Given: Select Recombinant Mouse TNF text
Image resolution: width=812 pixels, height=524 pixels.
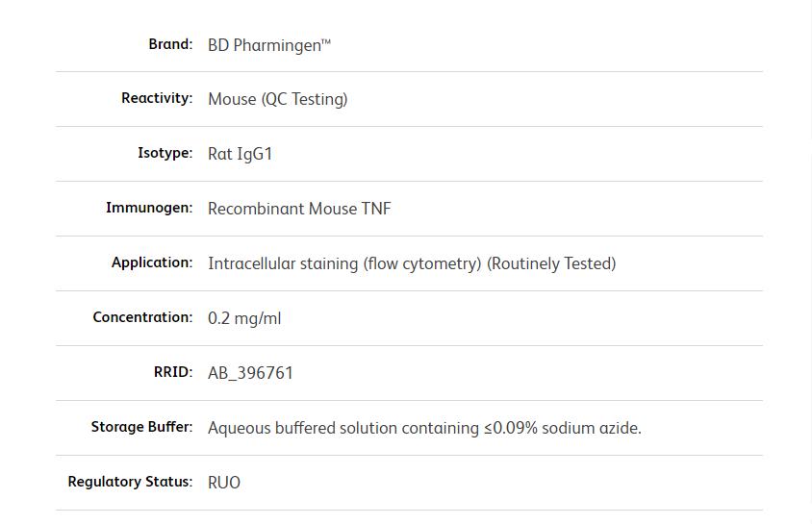Looking at the screenshot, I should coord(299,209).
